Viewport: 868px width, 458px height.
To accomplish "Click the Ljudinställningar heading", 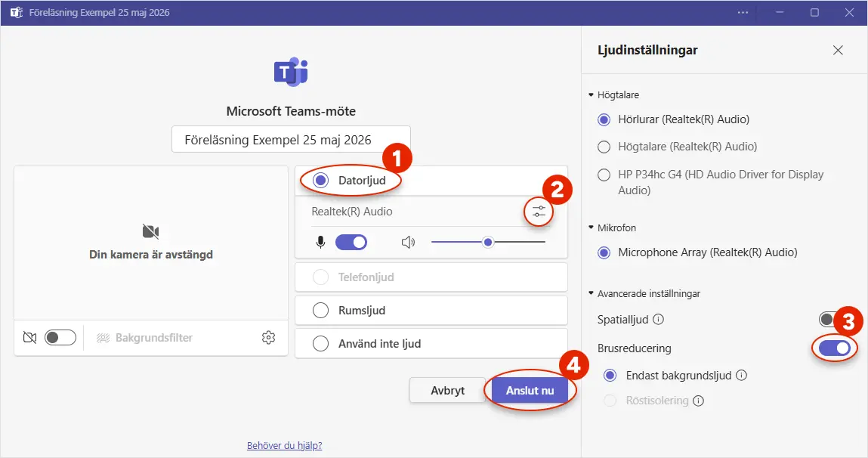I will (x=647, y=51).
